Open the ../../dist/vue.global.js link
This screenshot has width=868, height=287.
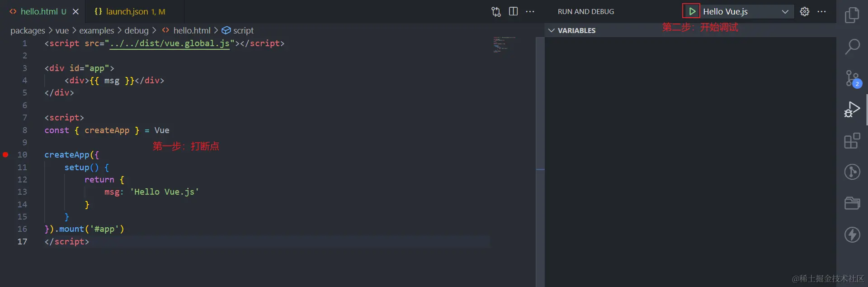(x=170, y=43)
